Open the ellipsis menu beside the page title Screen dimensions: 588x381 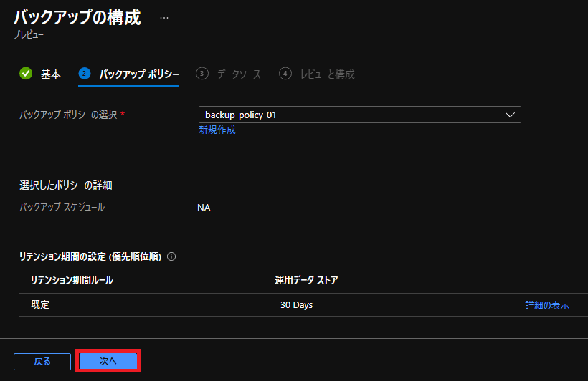(x=164, y=17)
